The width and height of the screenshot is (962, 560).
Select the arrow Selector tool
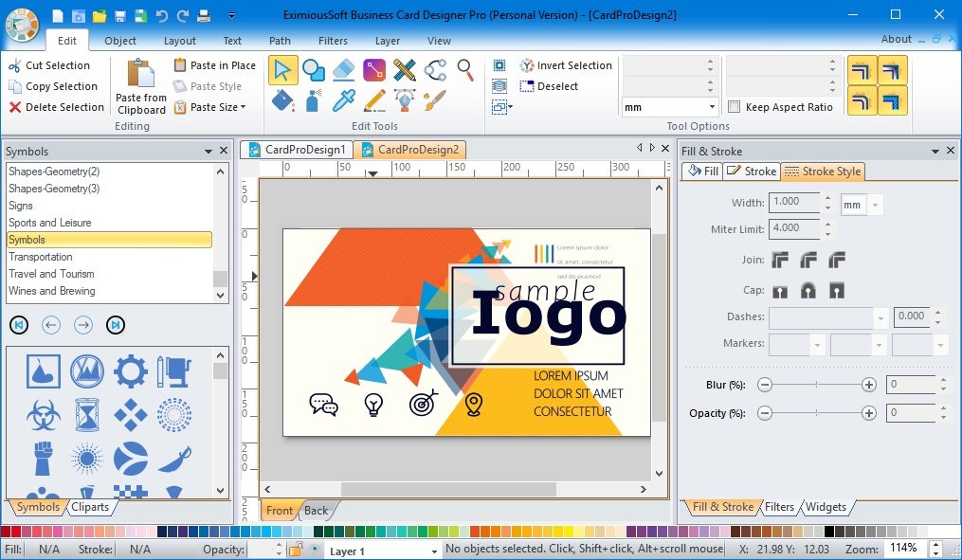282,70
